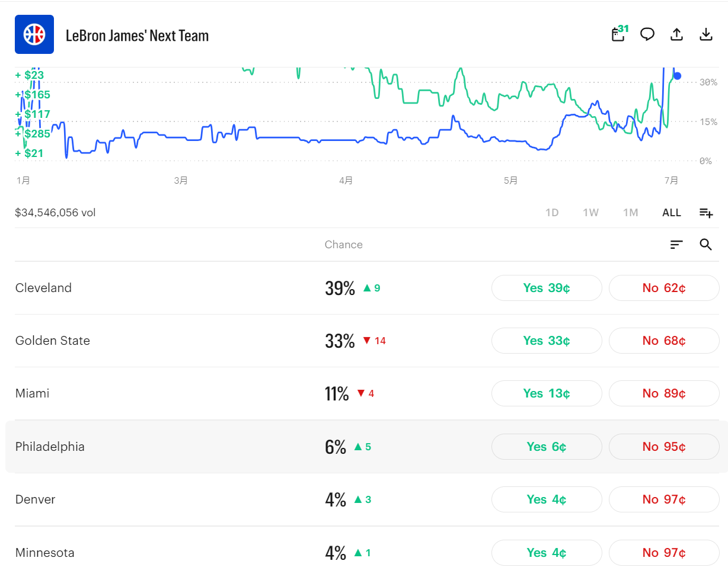Select the 1M time range
The height and width of the screenshot is (577, 728).
coord(630,213)
